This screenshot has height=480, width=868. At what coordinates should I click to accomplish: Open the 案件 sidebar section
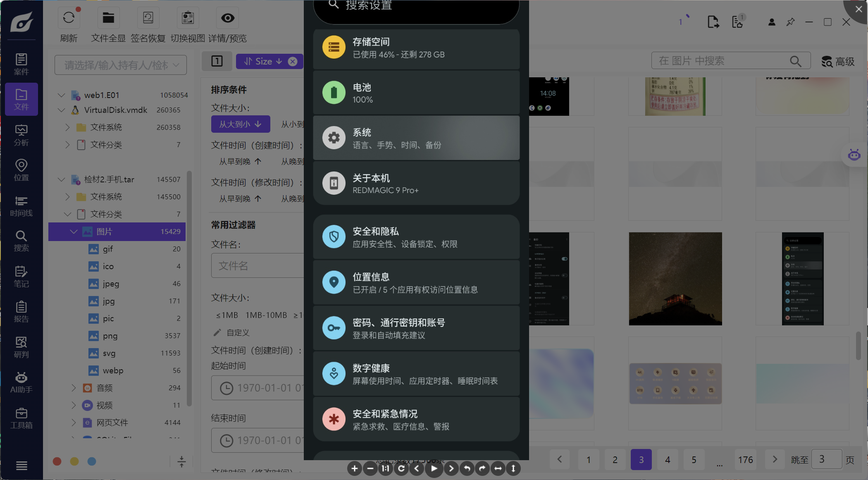click(21, 64)
